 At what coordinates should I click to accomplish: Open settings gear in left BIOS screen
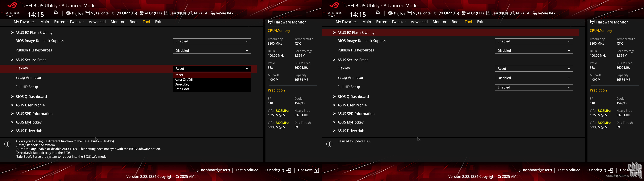point(56,13)
